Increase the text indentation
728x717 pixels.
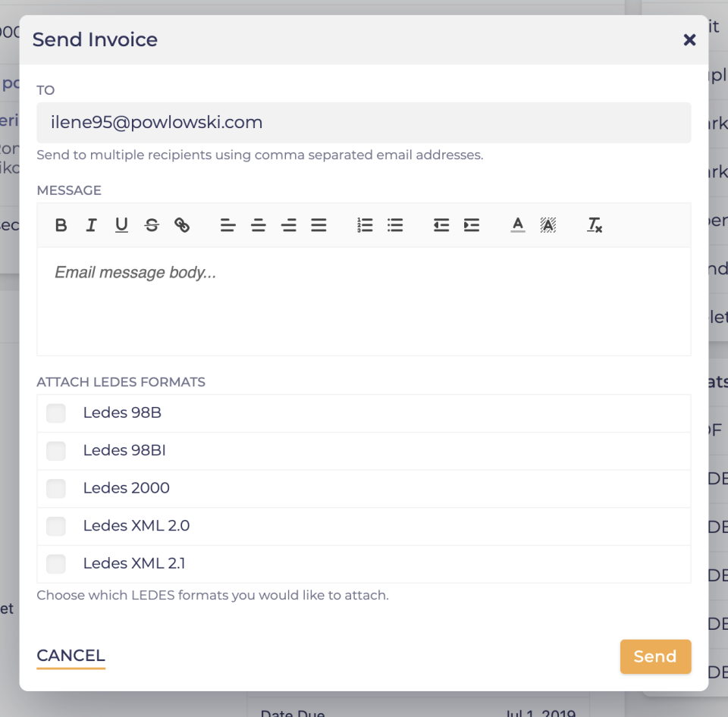pos(472,225)
